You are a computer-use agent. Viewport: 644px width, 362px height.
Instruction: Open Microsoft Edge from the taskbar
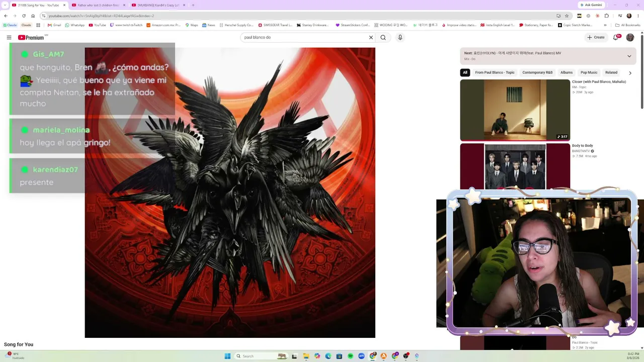(x=328, y=356)
